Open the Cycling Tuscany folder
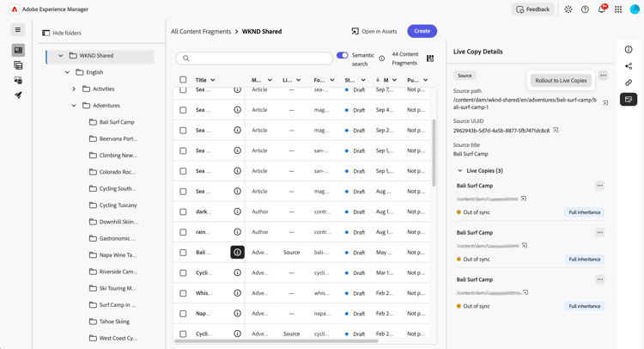This screenshot has height=349, width=644. point(113,205)
